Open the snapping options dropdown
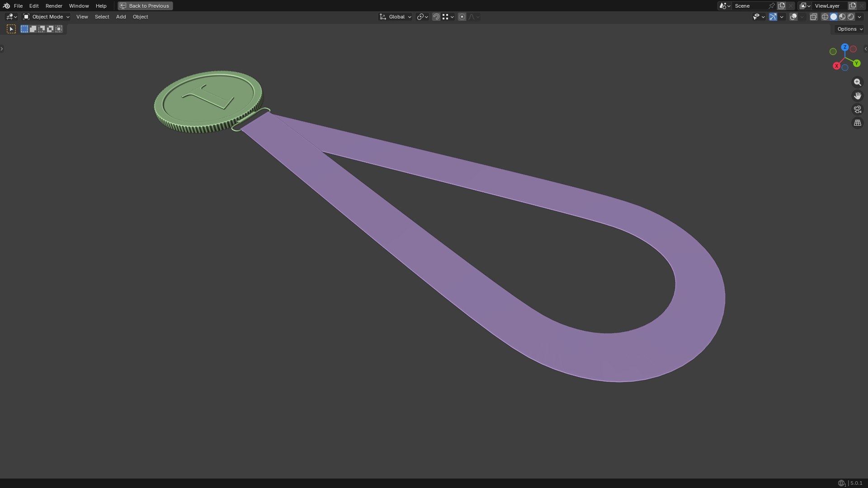868x488 pixels. pos(448,17)
